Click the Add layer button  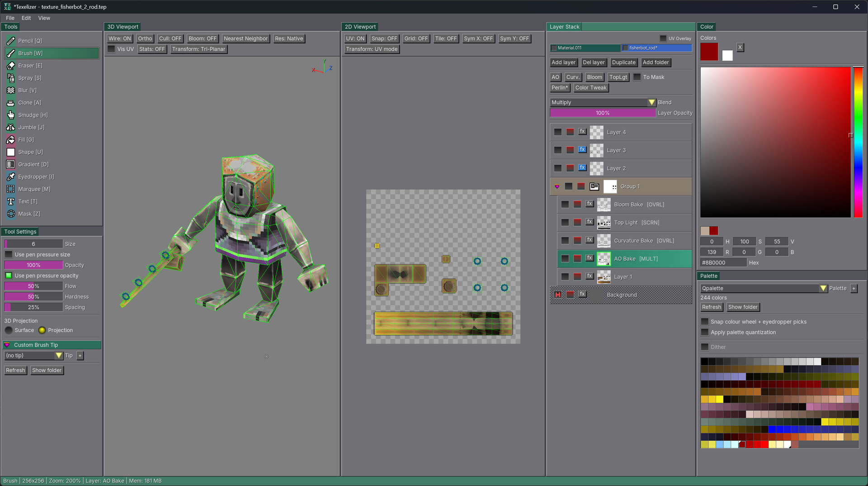point(563,62)
